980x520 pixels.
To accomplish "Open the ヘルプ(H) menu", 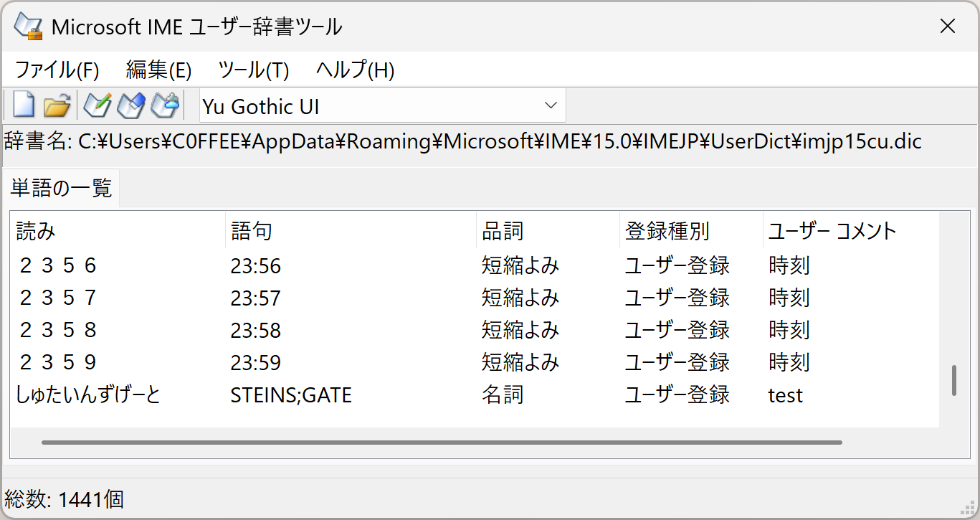I will click(x=355, y=70).
